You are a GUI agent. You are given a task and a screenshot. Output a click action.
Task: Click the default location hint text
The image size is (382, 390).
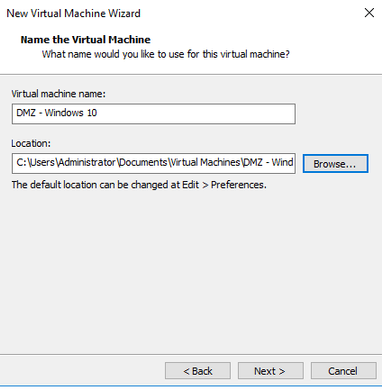click(x=139, y=185)
